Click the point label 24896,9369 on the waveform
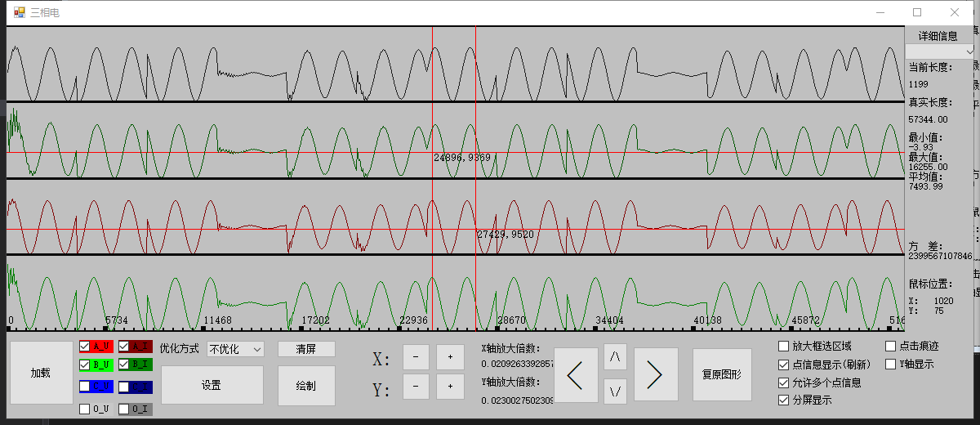 (x=462, y=157)
